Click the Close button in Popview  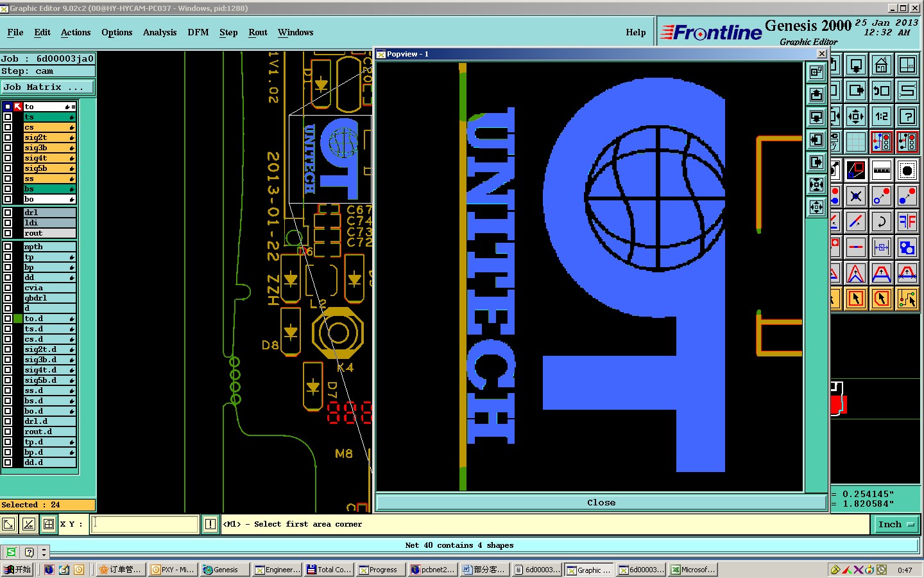tap(601, 502)
